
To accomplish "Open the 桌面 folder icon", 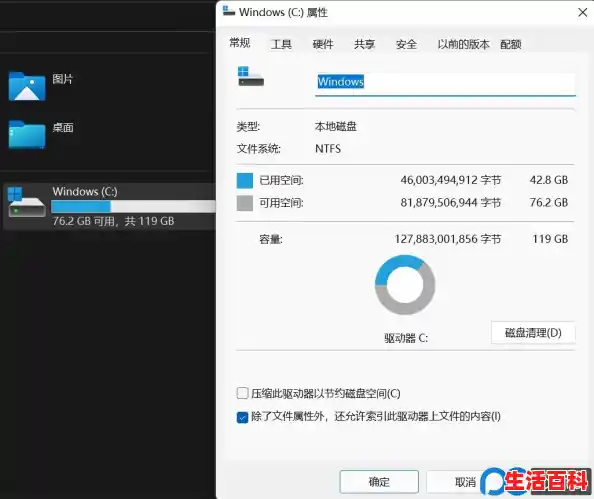I will (27, 135).
